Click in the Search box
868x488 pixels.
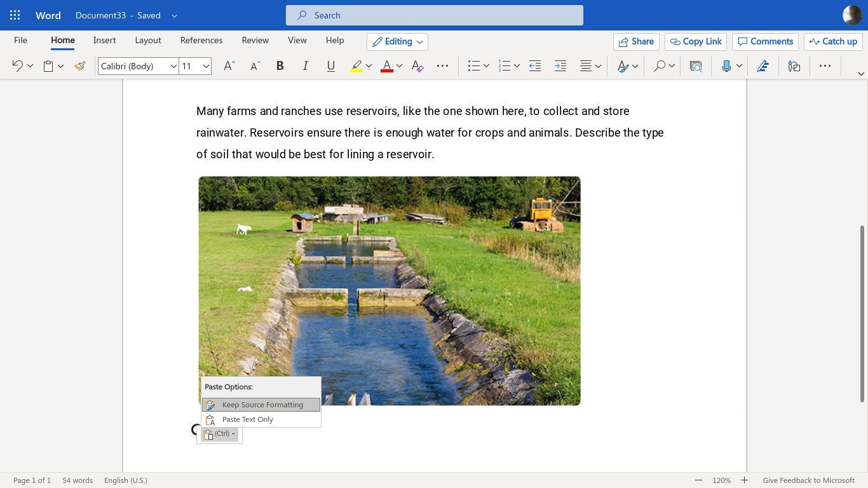point(434,15)
